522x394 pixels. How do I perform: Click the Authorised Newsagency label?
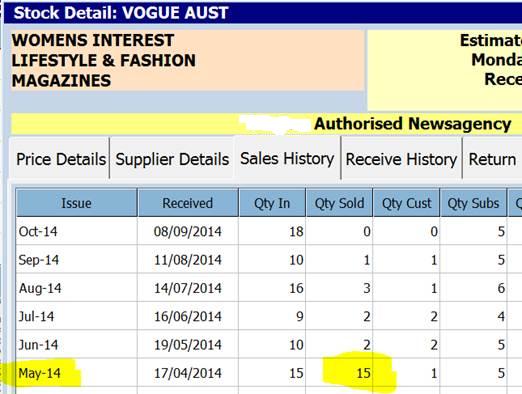[413, 124]
